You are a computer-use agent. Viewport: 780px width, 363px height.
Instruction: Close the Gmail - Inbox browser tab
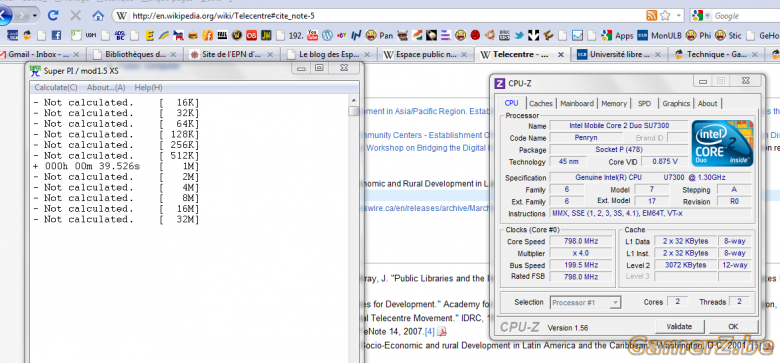[x=77, y=54]
